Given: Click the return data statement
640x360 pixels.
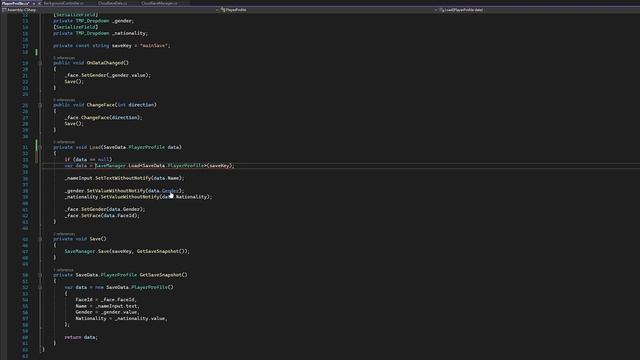Looking at the screenshot, I should click(x=81, y=337).
